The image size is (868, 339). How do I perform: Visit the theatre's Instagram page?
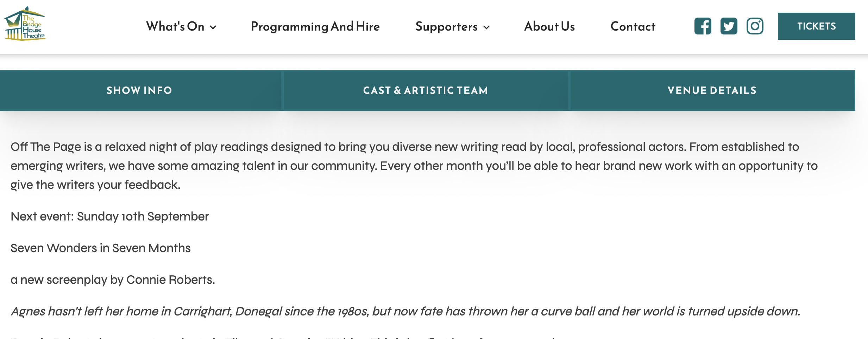(755, 26)
